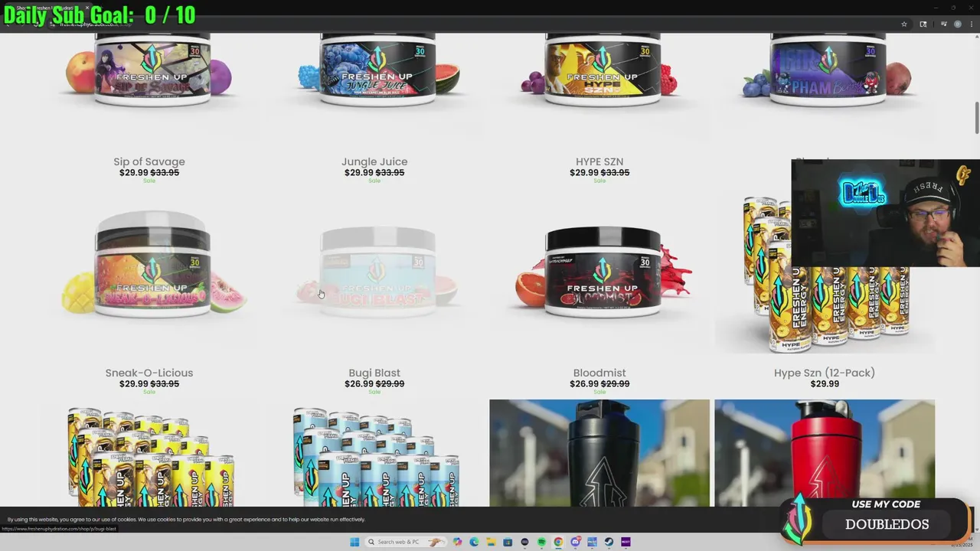Viewport: 980px width, 551px height.
Task: Open the Chrome profile avatar
Action: coord(957,24)
